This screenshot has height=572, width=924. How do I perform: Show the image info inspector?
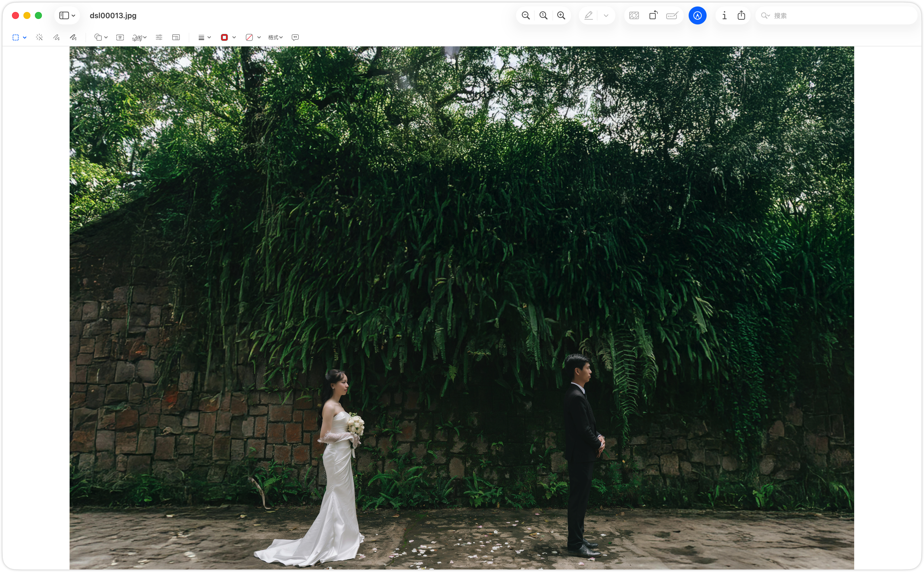point(724,15)
